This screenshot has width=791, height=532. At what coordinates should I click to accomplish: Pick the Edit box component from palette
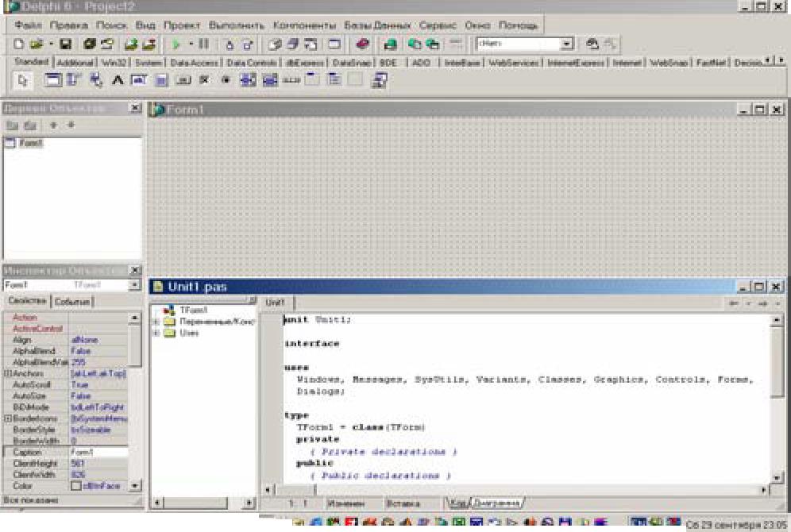139,80
